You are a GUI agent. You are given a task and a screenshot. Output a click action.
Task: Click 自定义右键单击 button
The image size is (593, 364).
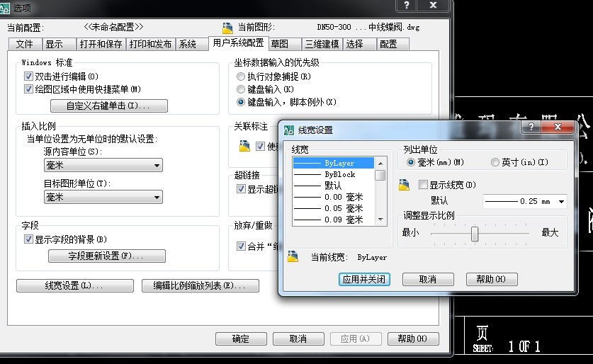(109, 106)
